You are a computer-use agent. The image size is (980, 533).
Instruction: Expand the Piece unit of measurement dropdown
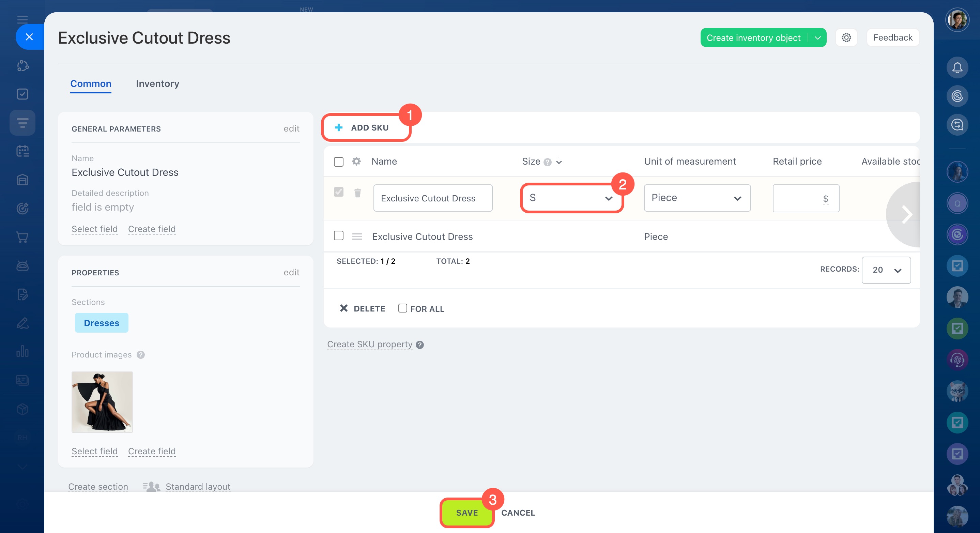click(696, 198)
